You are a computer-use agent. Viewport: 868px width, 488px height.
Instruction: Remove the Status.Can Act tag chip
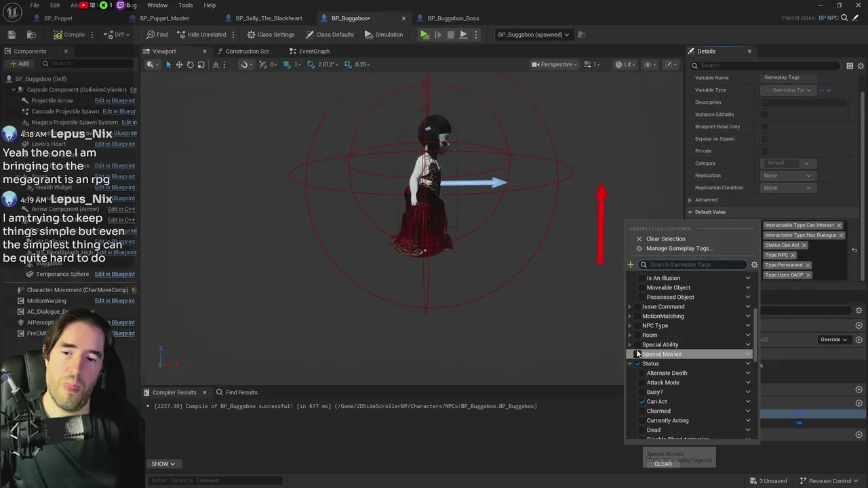pyautogui.click(x=804, y=245)
